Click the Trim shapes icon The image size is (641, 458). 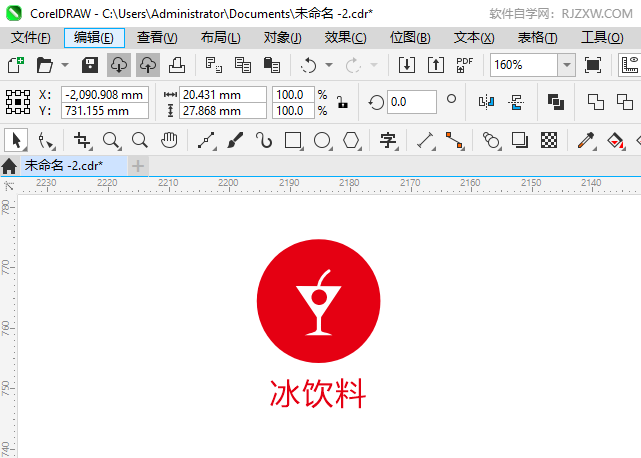click(625, 102)
